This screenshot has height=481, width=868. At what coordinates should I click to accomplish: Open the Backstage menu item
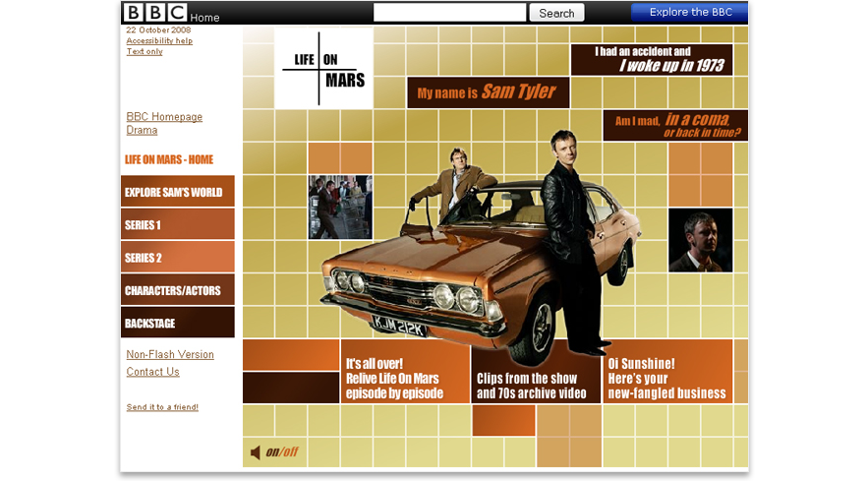click(178, 322)
